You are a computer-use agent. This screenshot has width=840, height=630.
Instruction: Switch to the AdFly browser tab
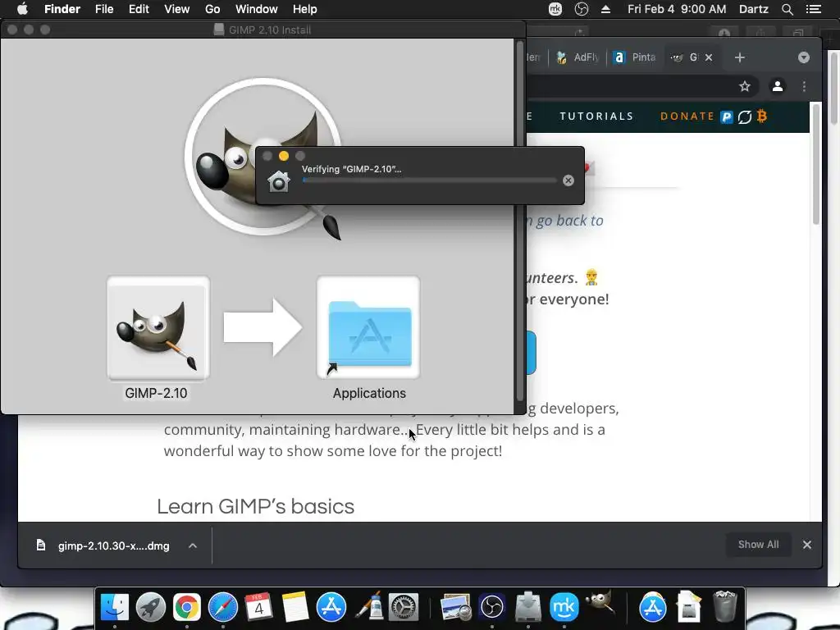577,57
